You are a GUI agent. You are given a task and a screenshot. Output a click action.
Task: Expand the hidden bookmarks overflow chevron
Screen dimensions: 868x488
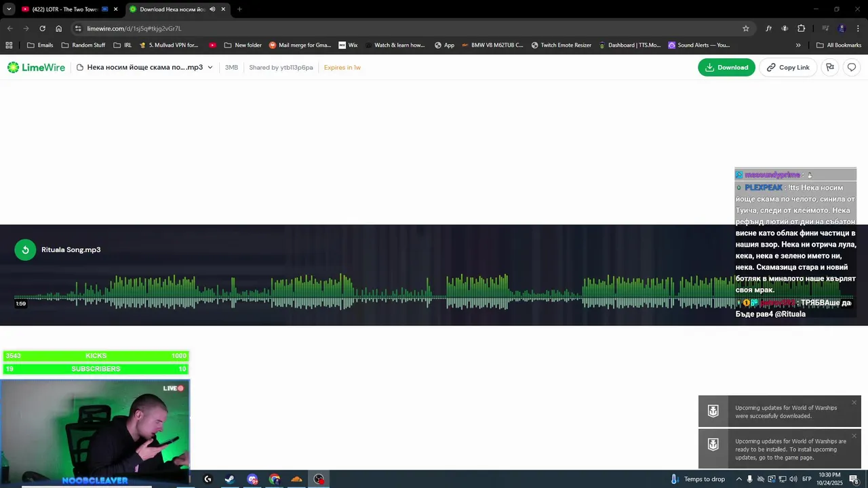798,45
